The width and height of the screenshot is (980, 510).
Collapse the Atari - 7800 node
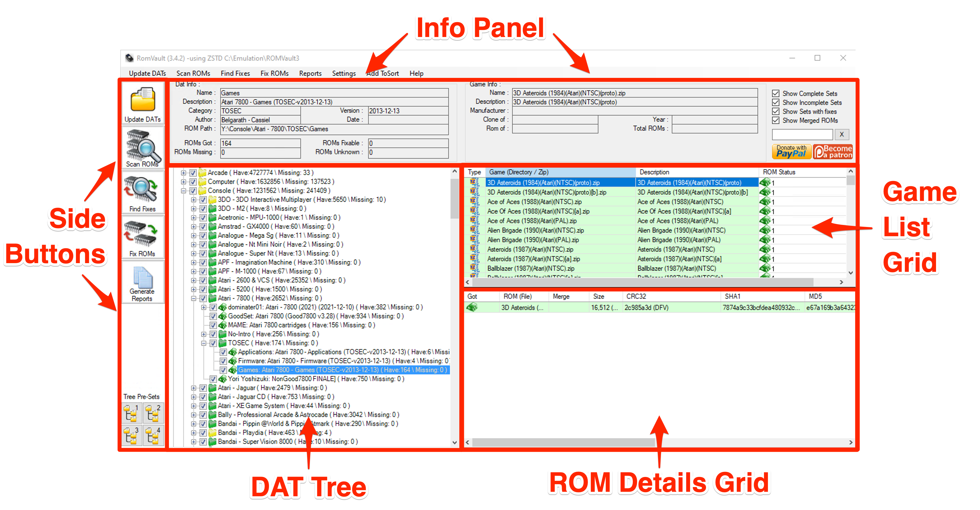tap(194, 298)
